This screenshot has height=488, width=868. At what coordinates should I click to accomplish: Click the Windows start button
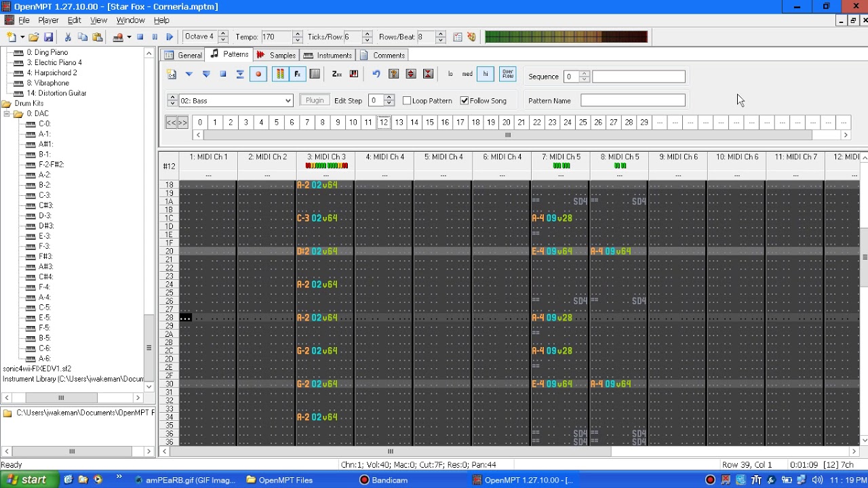[x=26, y=480]
